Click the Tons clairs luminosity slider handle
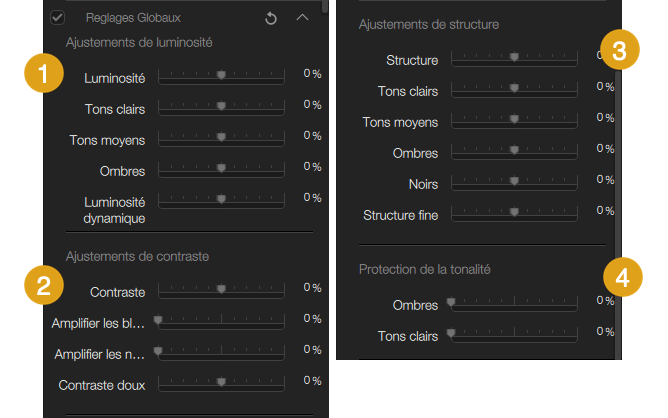Image resolution: width=668 pixels, height=418 pixels. 221,106
